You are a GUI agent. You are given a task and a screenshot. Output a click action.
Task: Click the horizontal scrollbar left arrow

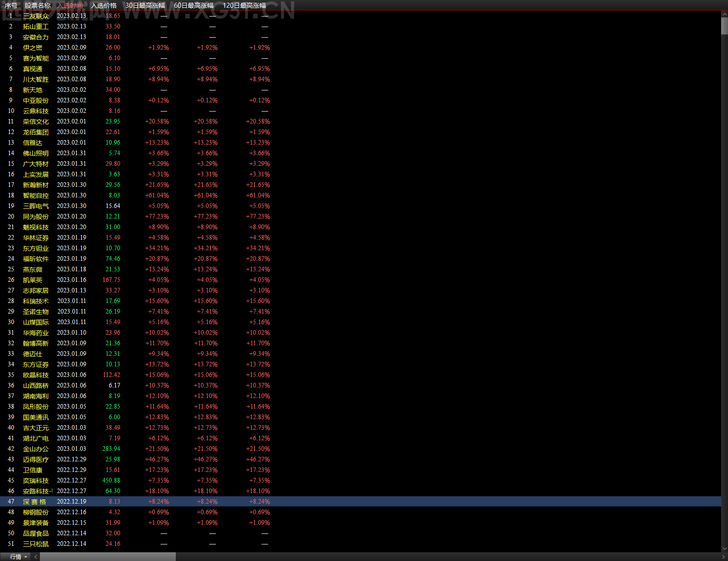[x=36, y=557]
